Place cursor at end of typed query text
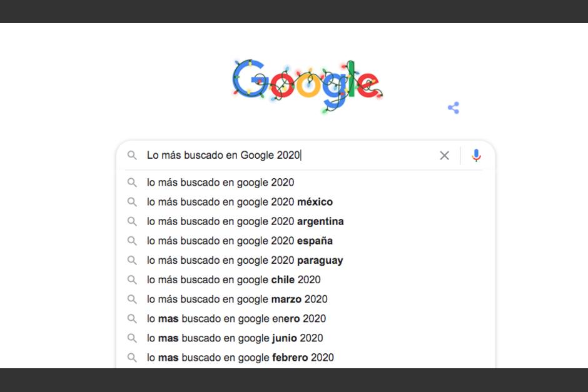Screen dimensions: 588x392 (x=300, y=155)
